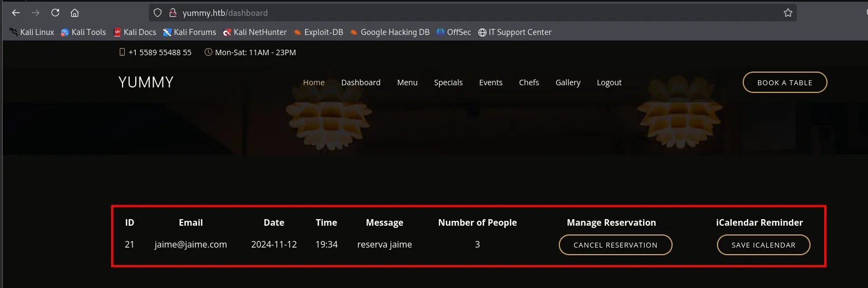
Task: Open the Dashboard nav item
Action: [361, 83]
